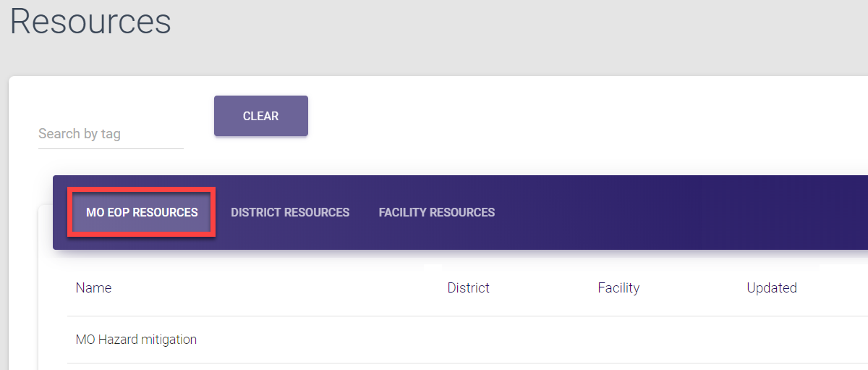Viewport: 868px width, 370px height.
Task: Click the Resources page heading
Action: click(x=90, y=22)
